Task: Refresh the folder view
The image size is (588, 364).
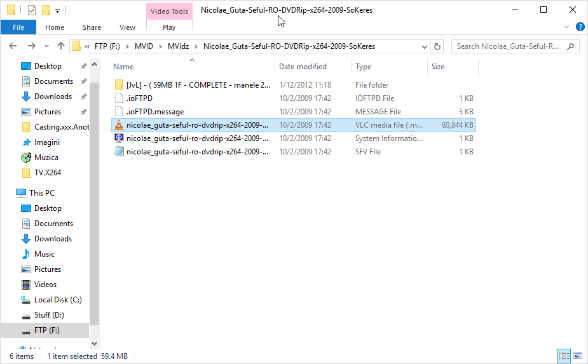Action: coord(437,46)
